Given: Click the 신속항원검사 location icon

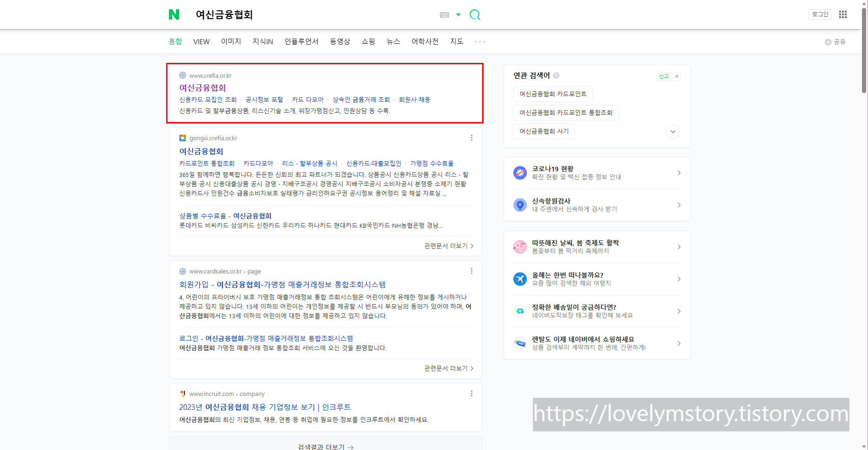Looking at the screenshot, I should point(520,205).
